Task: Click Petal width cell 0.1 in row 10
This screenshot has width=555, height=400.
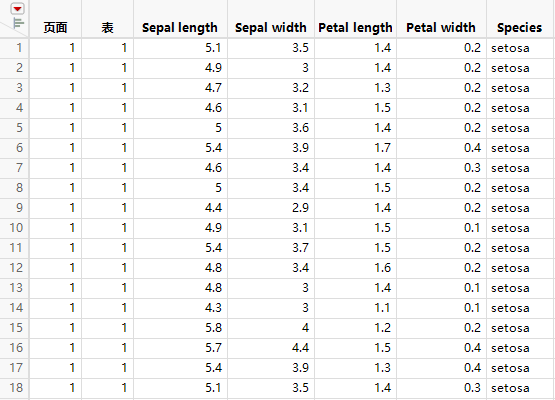Action: (x=441, y=228)
